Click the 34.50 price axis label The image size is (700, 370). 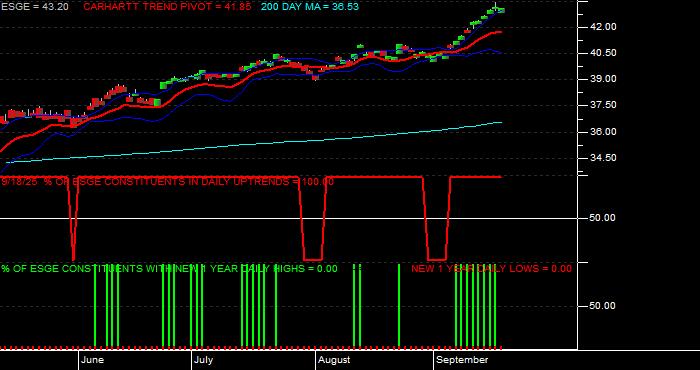coord(604,158)
